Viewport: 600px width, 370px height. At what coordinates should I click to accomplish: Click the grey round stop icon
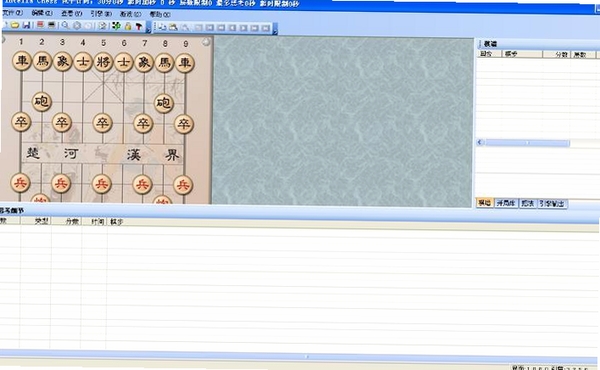coord(77,26)
